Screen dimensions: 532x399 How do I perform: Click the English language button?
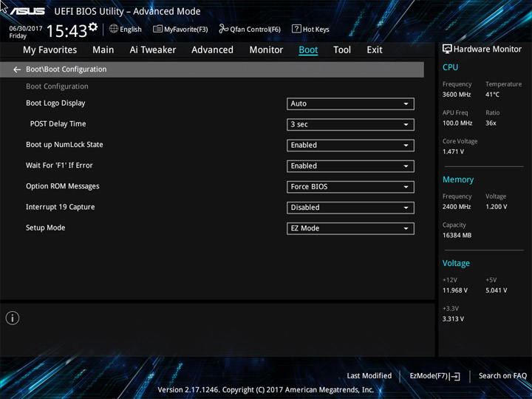[x=126, y=29]
